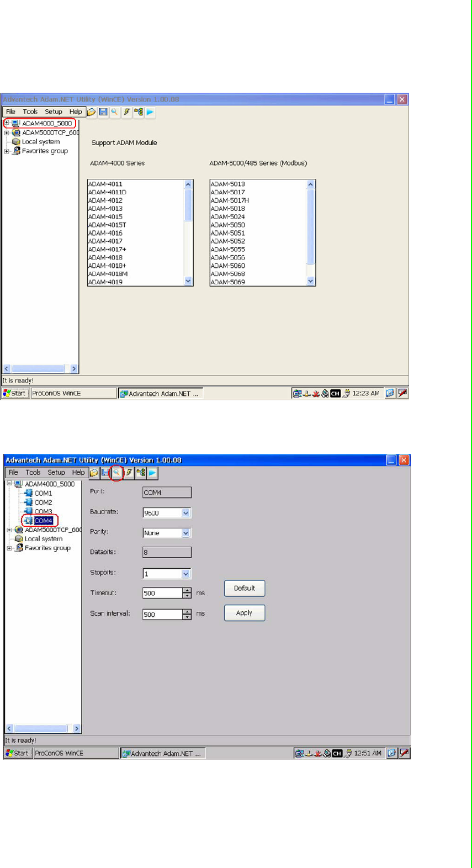
Task: Click the blue play arrow icon in the COM4 settings window
Action: tap(152, 473)
